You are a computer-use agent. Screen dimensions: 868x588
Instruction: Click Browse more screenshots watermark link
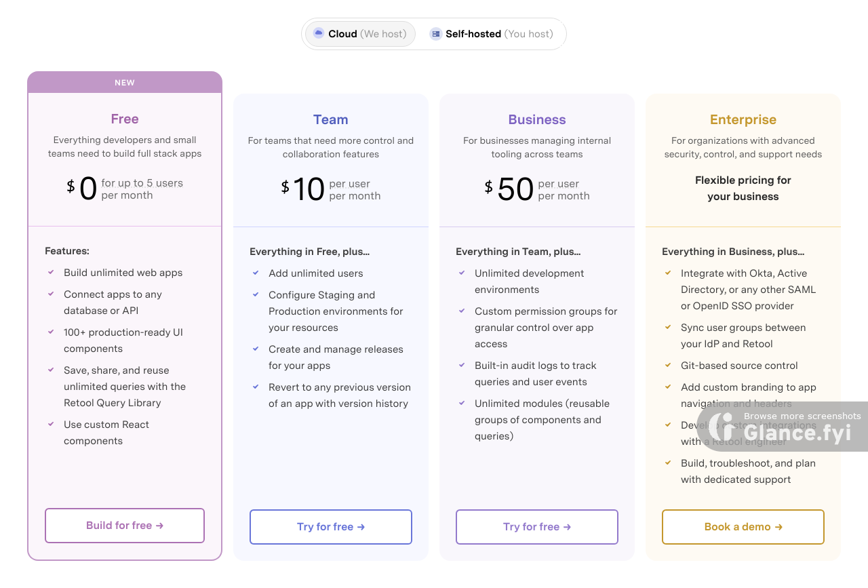click(802, 416)
